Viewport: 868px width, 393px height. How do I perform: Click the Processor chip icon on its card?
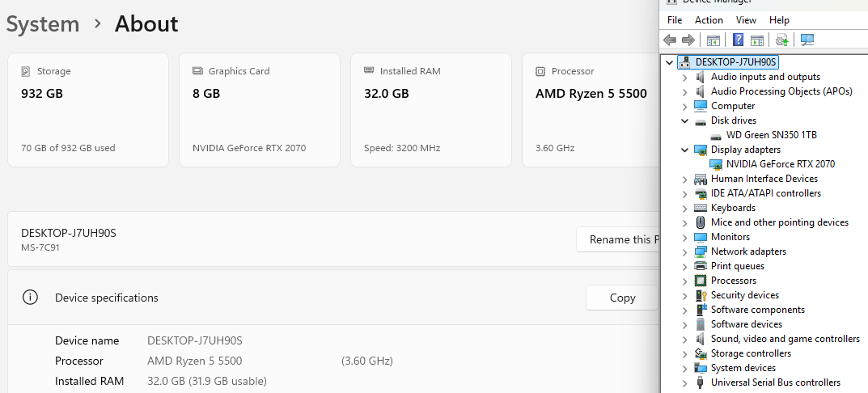pos(540,71)
